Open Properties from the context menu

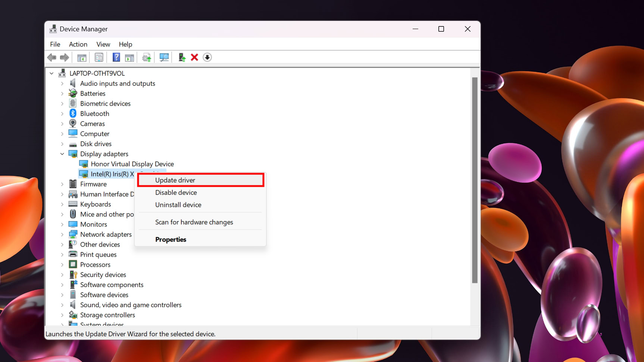tap(201, 239)
